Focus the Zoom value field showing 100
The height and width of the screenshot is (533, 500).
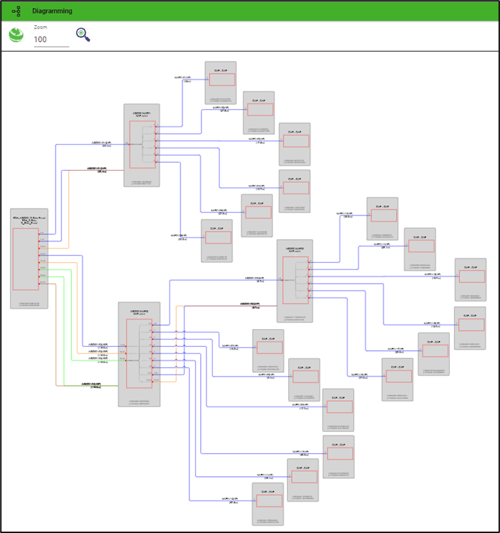point(51,39)
